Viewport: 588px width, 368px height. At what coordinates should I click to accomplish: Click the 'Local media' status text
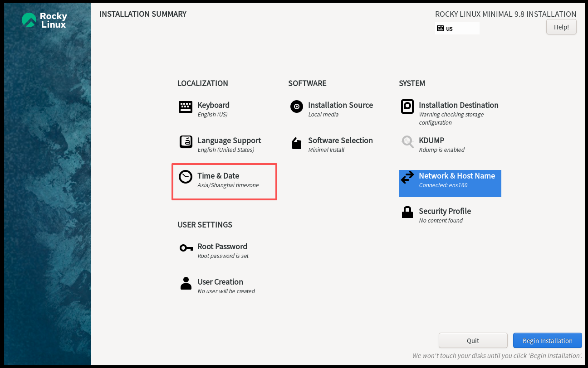point(323,115)
